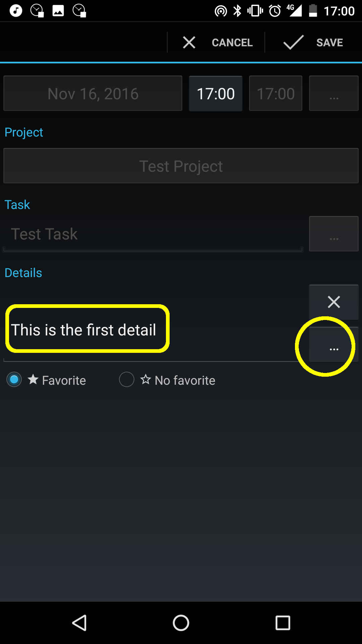This screenshot has height=644, width=362.
Task: Open the Test Project selector
Action: click(x=181, y=166)
